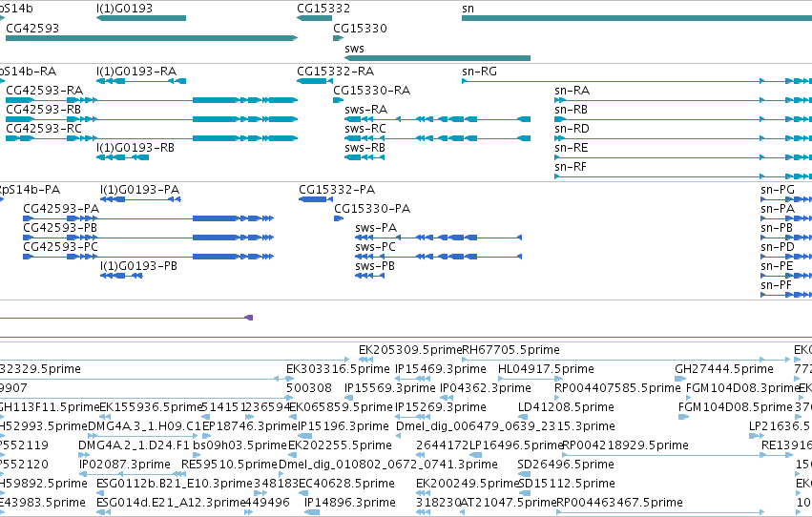Select EST FGM104D08.5prime
This screenshot has width=812, height=517.
pos(736,407)
